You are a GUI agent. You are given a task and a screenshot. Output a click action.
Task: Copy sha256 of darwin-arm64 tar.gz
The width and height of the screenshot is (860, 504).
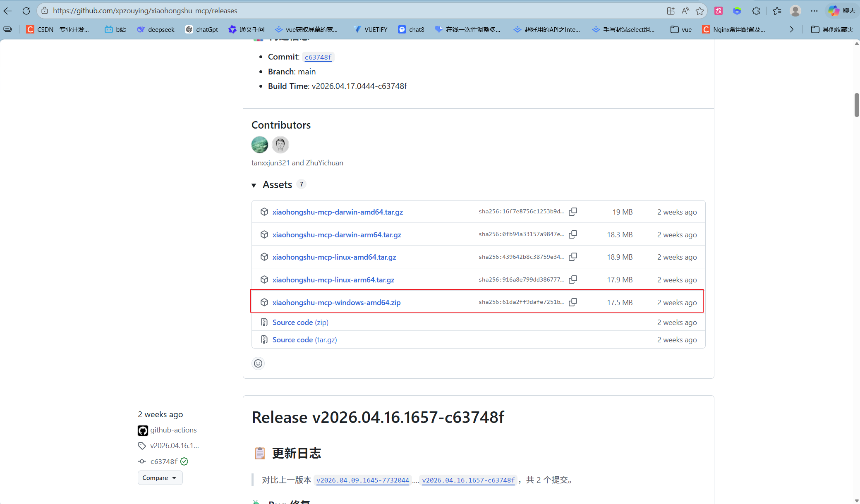coord(573,234)
